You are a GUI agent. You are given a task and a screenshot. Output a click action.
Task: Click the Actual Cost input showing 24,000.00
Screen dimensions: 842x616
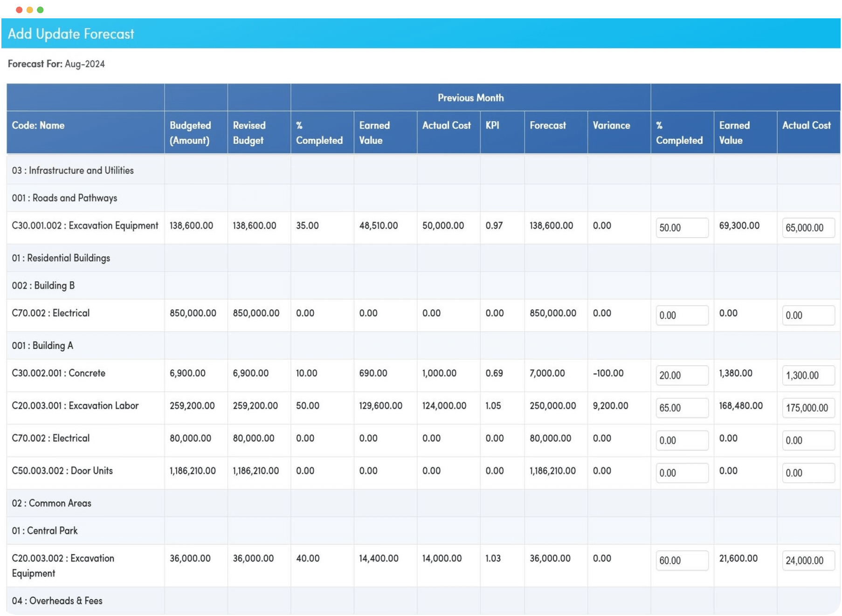[808, 561]
